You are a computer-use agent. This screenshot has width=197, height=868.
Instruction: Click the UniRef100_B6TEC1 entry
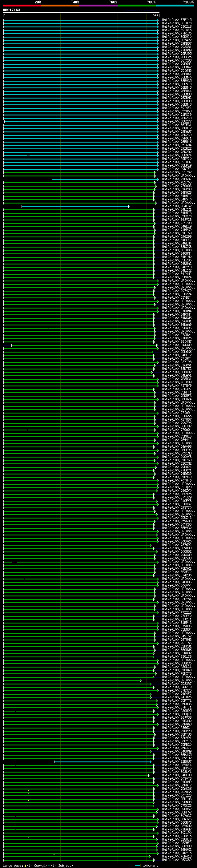(x=177, y=125)
